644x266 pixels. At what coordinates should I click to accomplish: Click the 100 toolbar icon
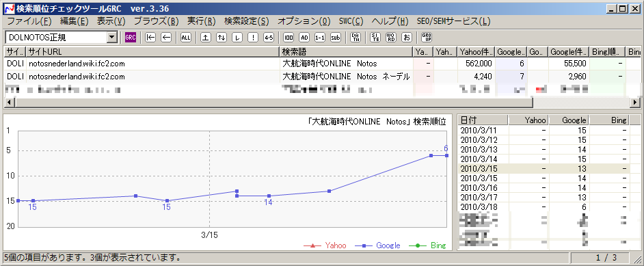point(289,38)
